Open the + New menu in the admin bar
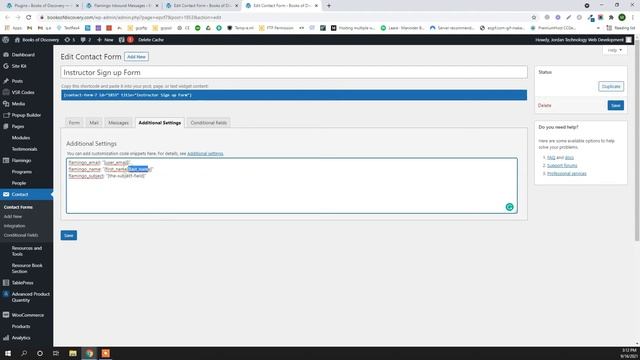Viewport: 640px width, 360px height. (105, 40)
